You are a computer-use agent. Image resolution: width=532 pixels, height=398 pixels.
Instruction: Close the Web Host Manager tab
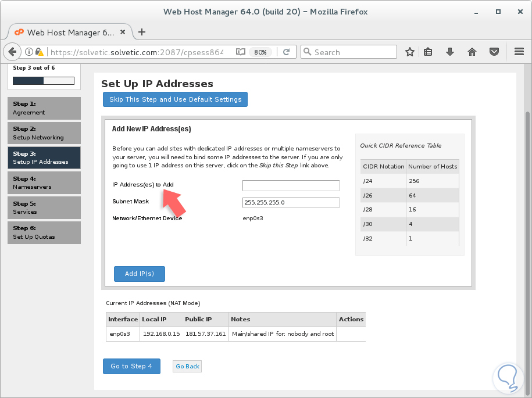click(123, 32)
